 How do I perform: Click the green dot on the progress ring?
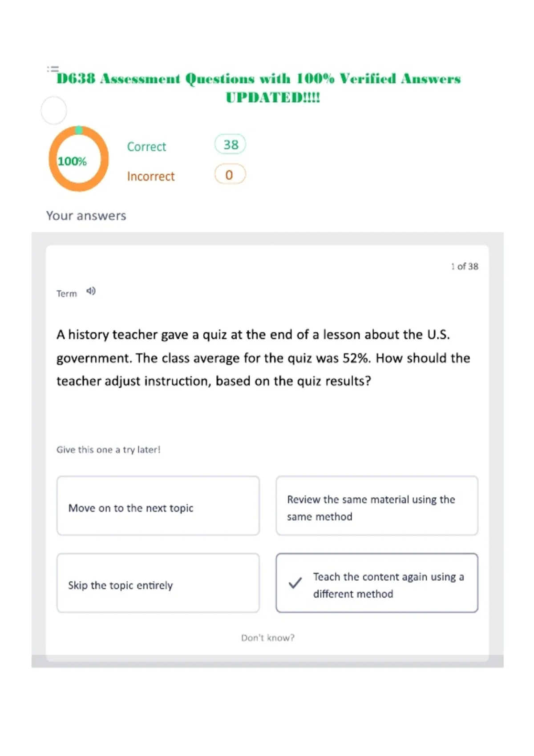(x=79, y=130)
